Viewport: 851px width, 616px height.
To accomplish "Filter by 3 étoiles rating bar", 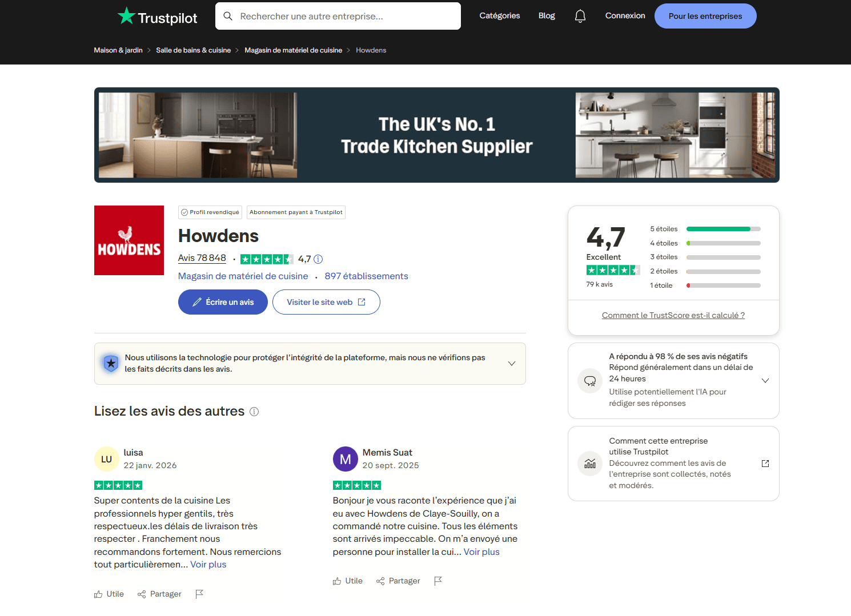I will [705, 257].
